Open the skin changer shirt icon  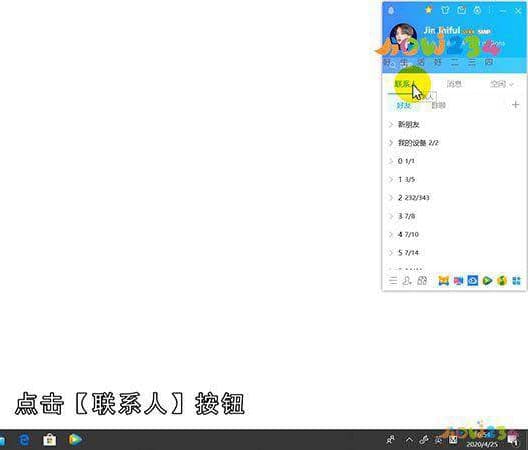coord(445,10)
